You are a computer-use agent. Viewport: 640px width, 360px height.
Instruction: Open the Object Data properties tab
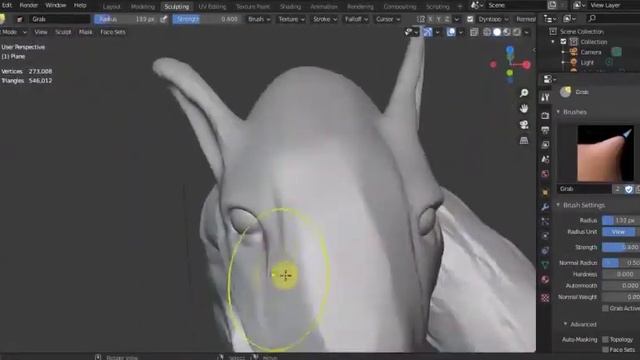coord(545,265)
